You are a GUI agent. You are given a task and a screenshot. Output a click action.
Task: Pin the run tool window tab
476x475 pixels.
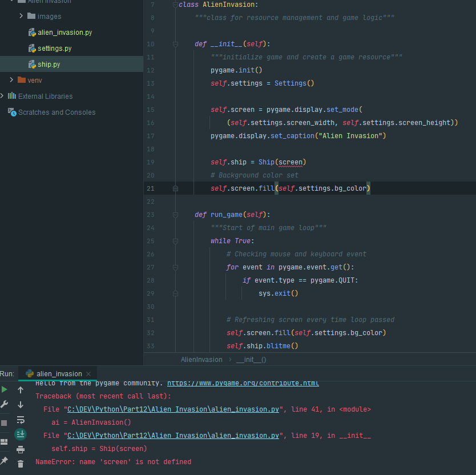(4, 460)
